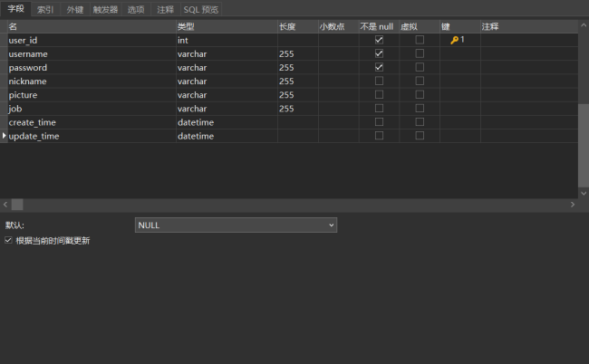Screen dimensions: 589x364
Task: Enable not null for create_time field
Action: click(379, 122)
